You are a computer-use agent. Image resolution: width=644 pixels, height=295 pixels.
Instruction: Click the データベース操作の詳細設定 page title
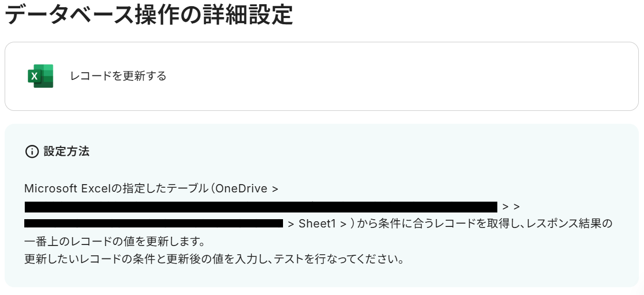[x=149, y=15]
